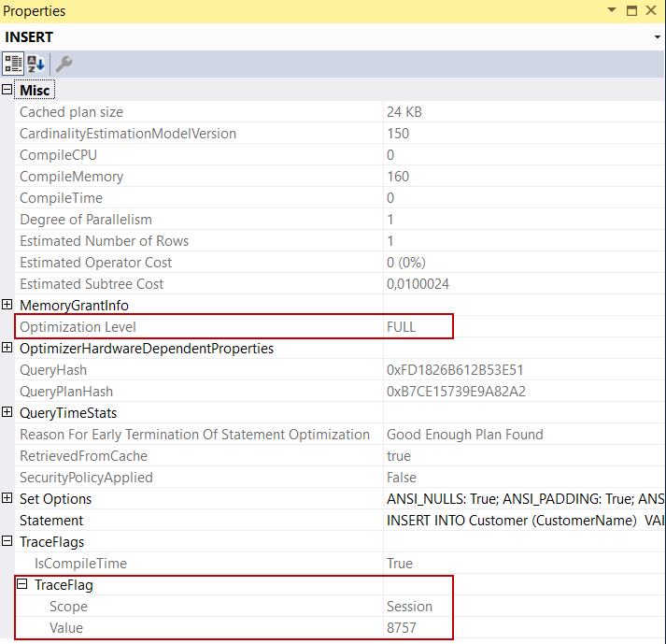Open Property Pages wrench icon

[x=64, y=64]
